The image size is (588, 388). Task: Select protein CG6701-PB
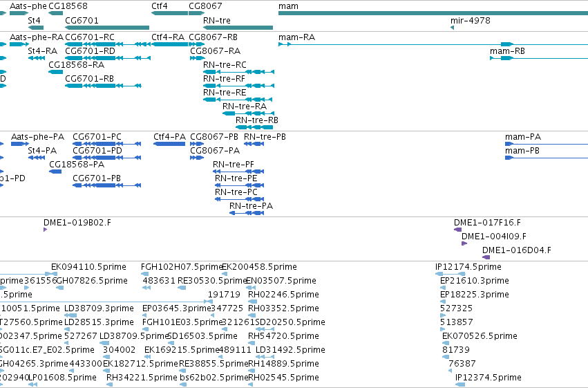point(107,185)
